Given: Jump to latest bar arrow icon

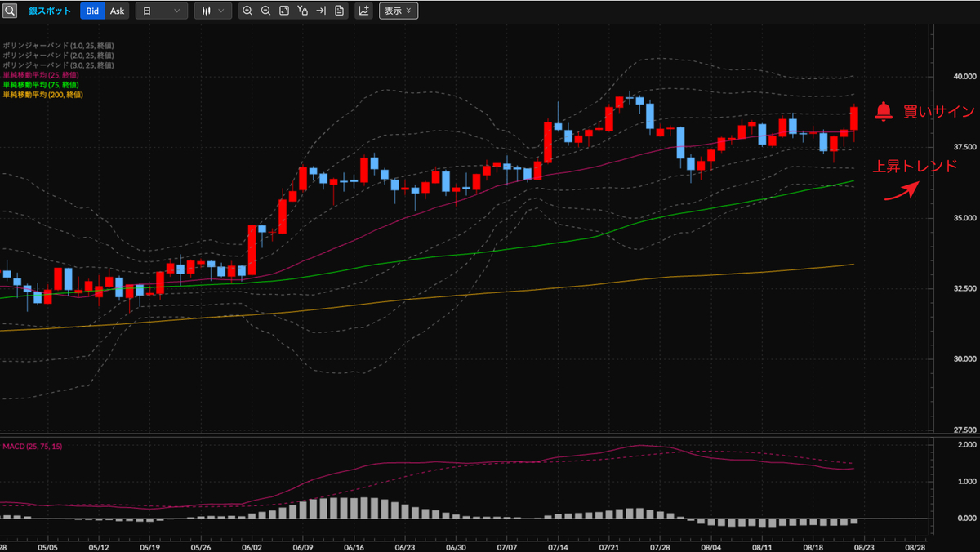Looking at the screenshot, I should 321,11.
